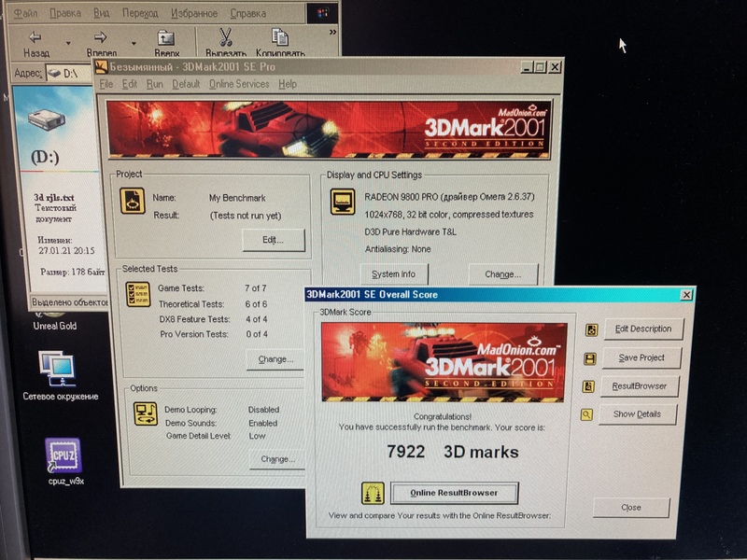Click the ResultBrowser button

pos(640,386)
